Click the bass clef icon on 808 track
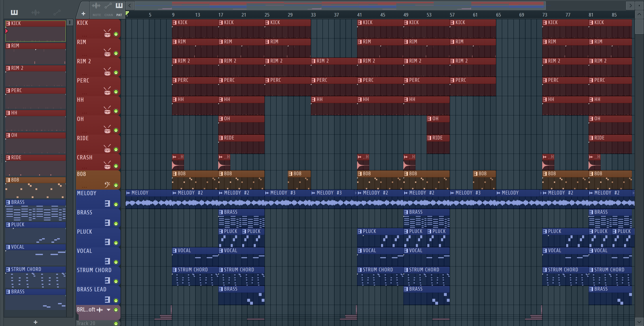The height and width of the screenshot is (326, 644). tap(107, 185)
